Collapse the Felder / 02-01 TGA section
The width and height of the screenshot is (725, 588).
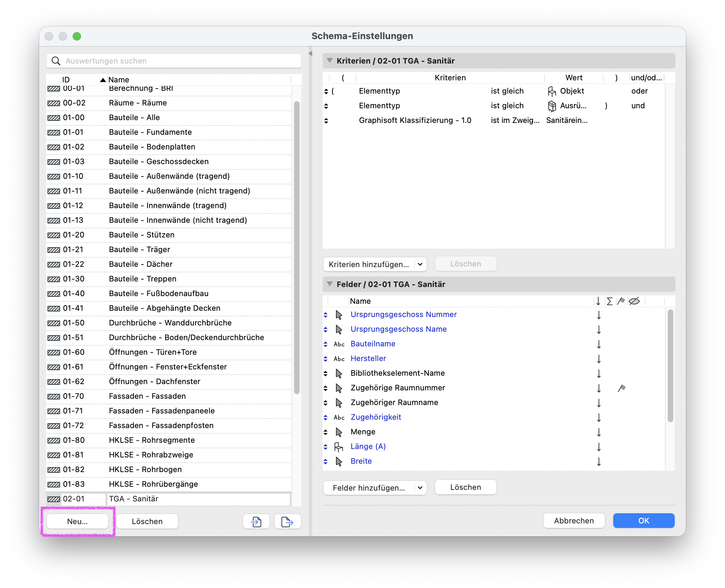(x=329, y=284)
